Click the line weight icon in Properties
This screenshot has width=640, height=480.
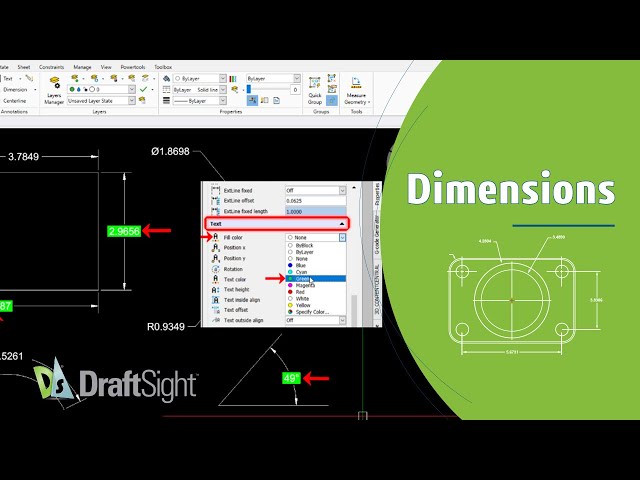click(x=167, y=100)
